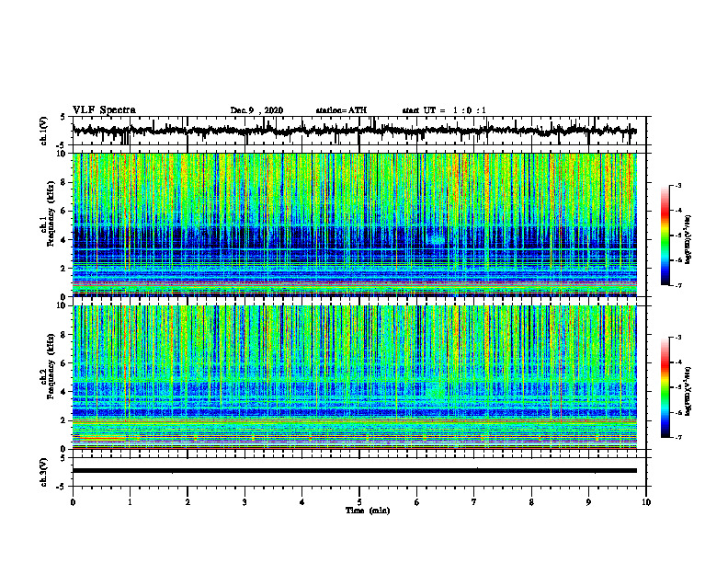Click the "8" kHz tick of ch.2 spectrogram
This screenshot has width=728, height=563.
click(x=65, y=335)
